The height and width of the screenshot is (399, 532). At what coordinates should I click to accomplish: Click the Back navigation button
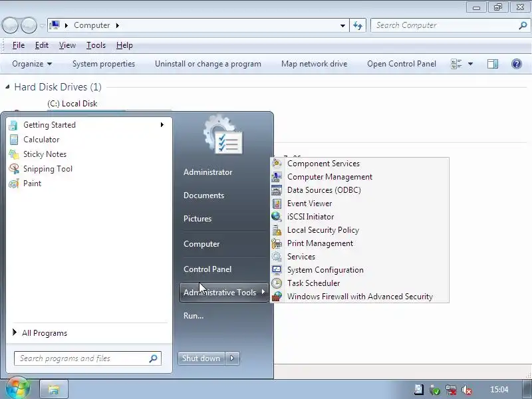[10, 25]
